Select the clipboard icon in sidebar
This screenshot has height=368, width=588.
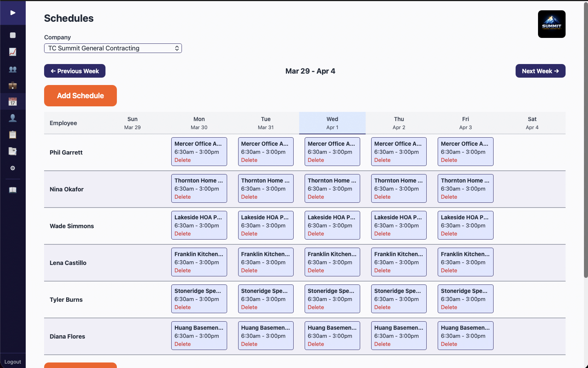tap(13, 135)
